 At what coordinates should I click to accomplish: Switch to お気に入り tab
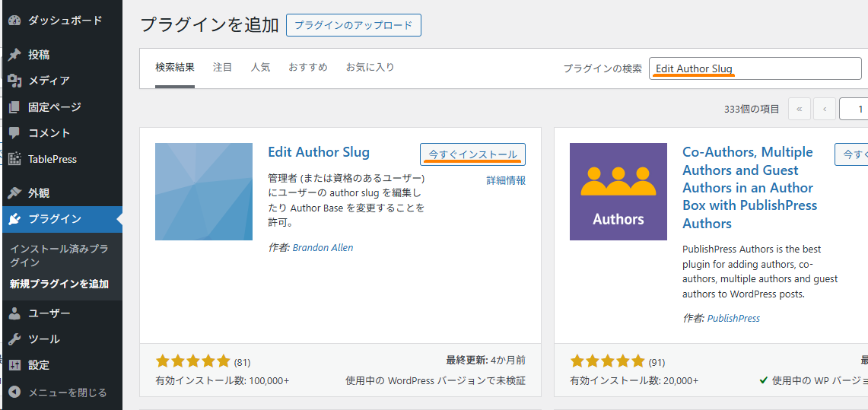point(370,68)
